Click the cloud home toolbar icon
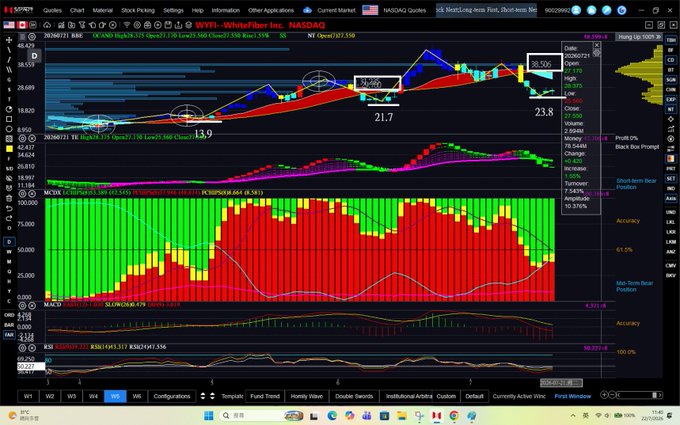Screen dimensions: 680x425 click(x=47, y=25)
